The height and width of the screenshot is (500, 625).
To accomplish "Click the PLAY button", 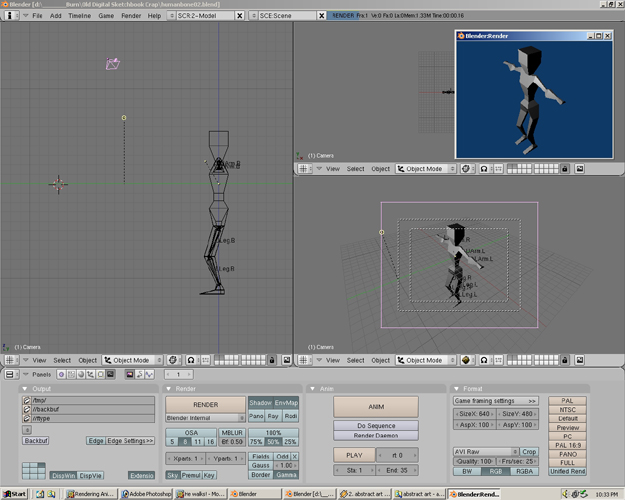I will click(354, 455).
